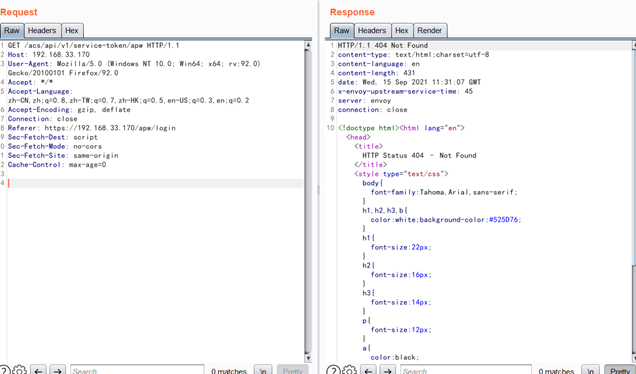The image size is (636, 374).
Task: Select the Response Raw tab
Action: tap(342, 30)
